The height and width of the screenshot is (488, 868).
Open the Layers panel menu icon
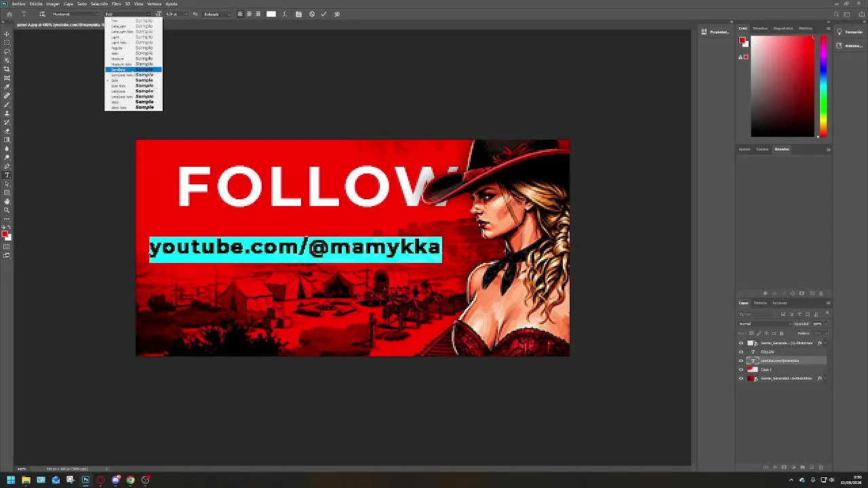click(829, 303)
